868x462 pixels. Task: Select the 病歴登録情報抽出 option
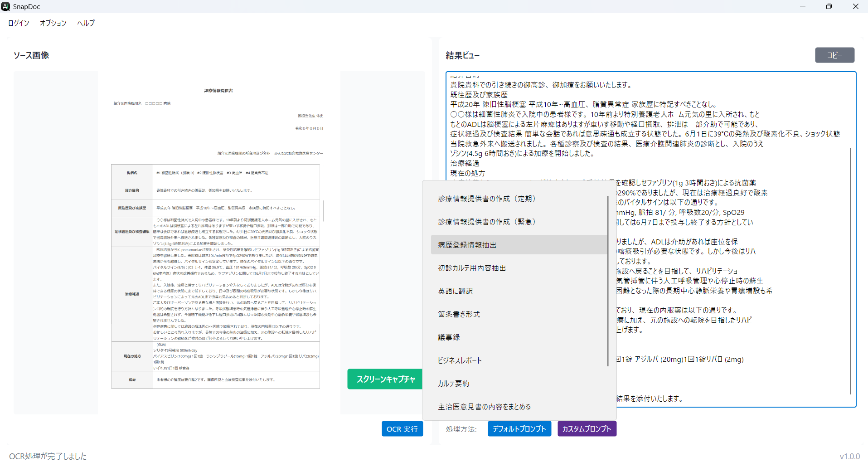467,245
